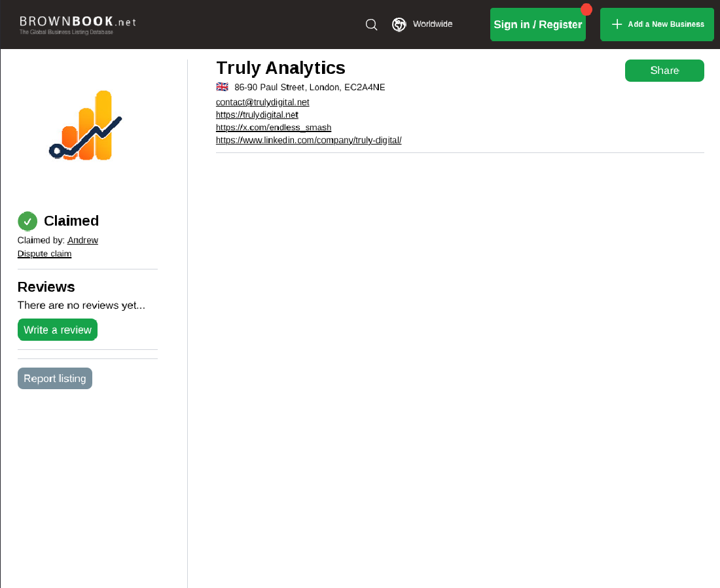Click the Claimed heading text
Screen dimensions: 720x588
71,221
